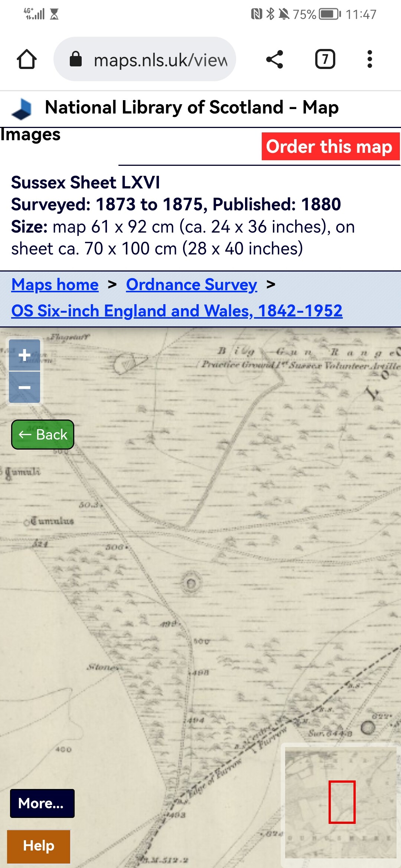The height and width of the screenshot is (868, 401).
Task: Tap the battery indicator in status bar
Action: click(330, 14)
